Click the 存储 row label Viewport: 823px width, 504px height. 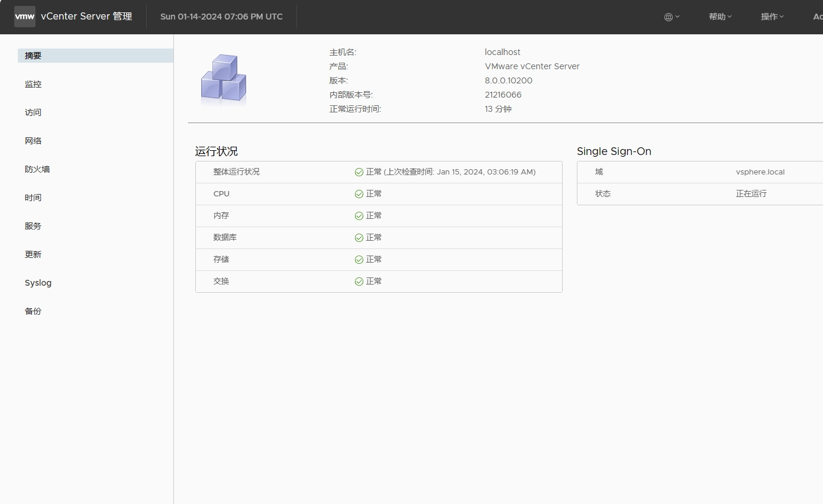[x=221, y=260]
